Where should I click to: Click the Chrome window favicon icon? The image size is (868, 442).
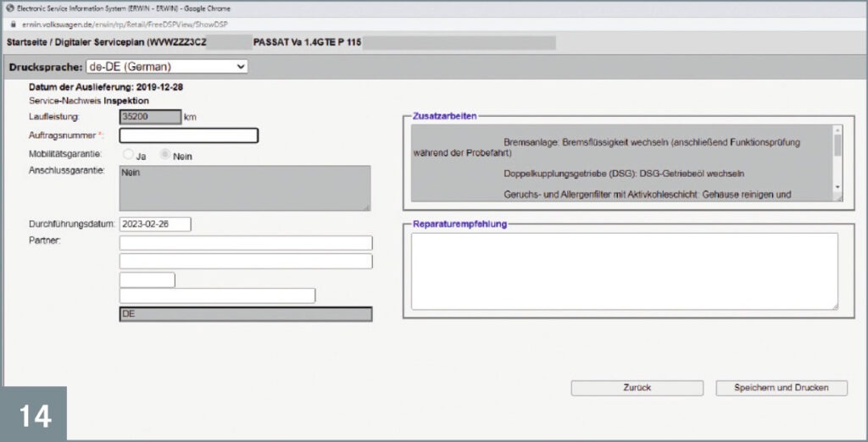(9, 8)
